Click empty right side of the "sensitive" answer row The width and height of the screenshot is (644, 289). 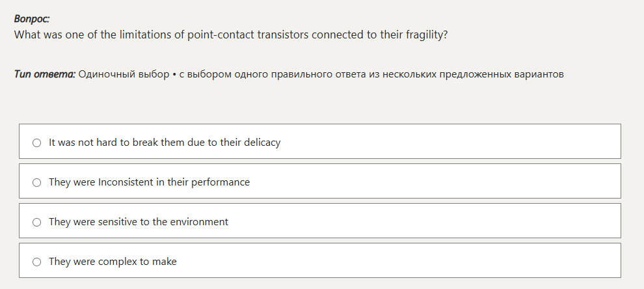(488, 221)
